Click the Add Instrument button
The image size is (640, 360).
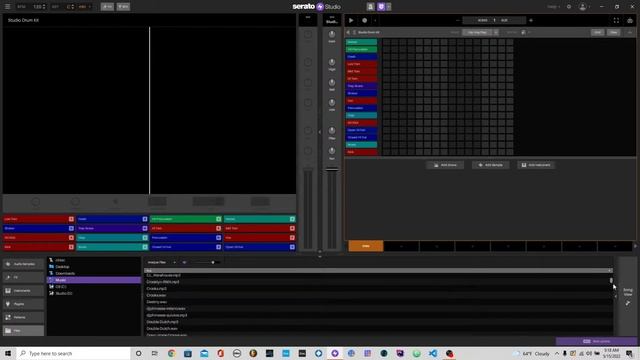point(536,165)
